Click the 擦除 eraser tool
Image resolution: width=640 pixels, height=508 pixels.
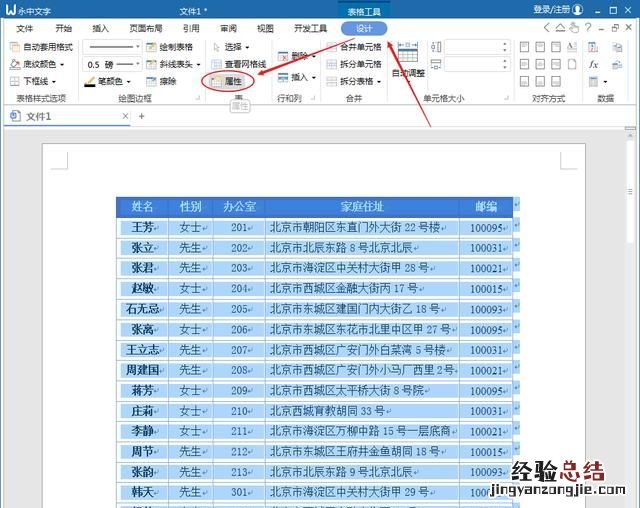(162, 81)
